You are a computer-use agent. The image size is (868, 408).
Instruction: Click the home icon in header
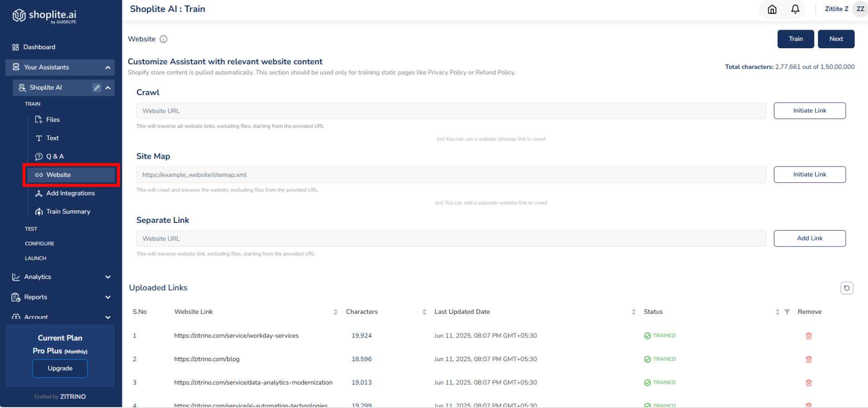[772, 9]
